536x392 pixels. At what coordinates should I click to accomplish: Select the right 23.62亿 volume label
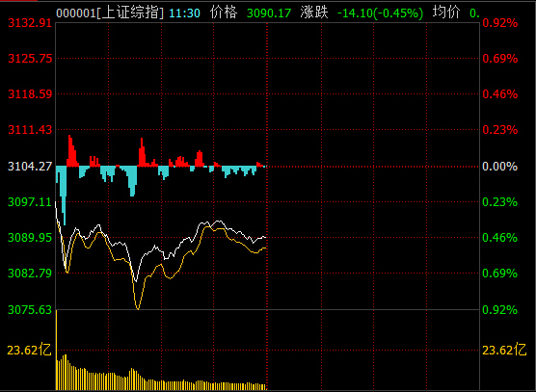pyautogui.click(x=504, y=350)
